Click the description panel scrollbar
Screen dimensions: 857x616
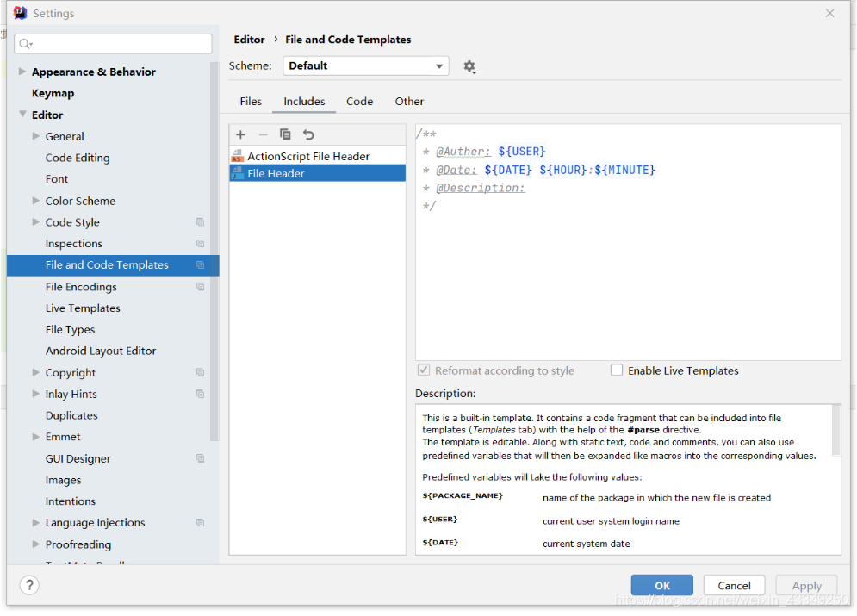tap(835, 430)
